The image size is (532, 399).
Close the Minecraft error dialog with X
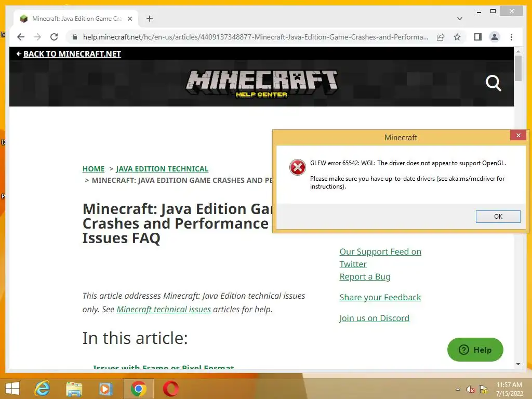[x=518, y=136]
